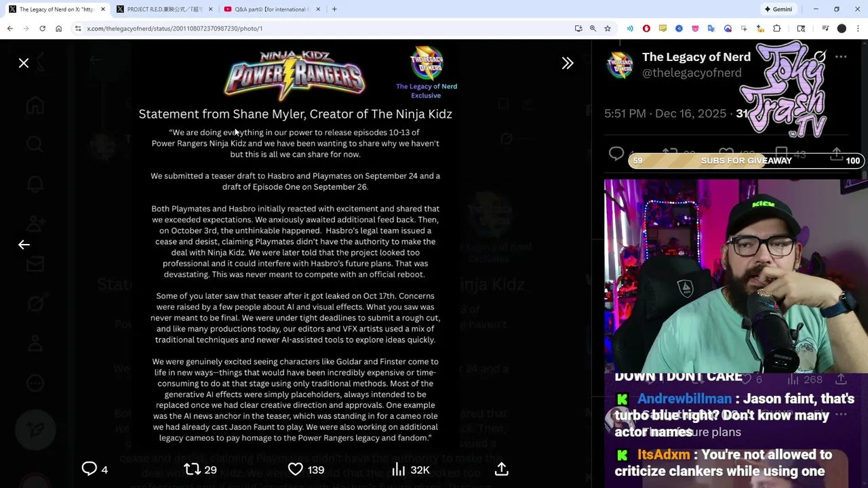This screenshot has width=868, height=488.
Task: Install app icon in address bar
Action: click(x=578, y=28)
